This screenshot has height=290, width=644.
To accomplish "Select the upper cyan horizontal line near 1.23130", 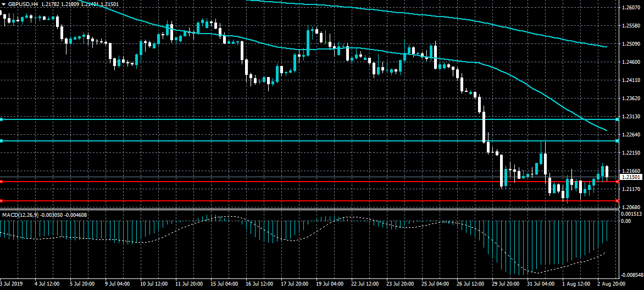I will 309,119.
